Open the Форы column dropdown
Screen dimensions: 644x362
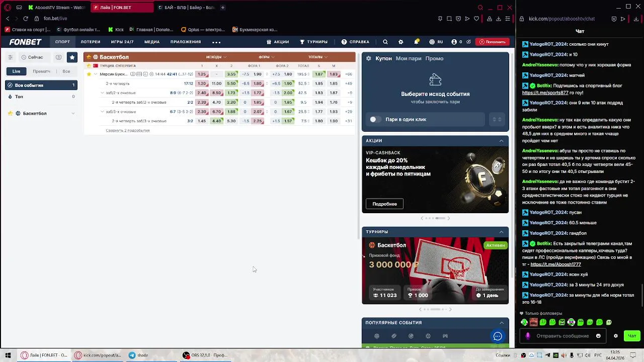pos(267,57)
